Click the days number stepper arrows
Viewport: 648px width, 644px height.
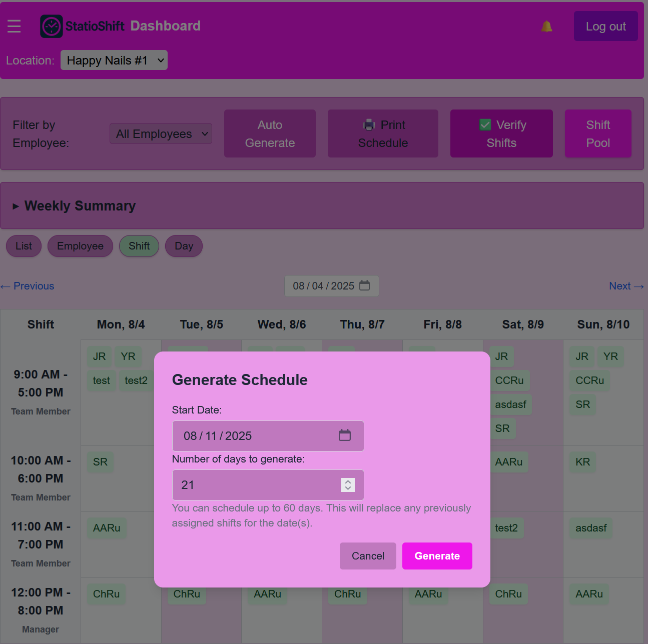pyautogui.click(x=348, y=485)
